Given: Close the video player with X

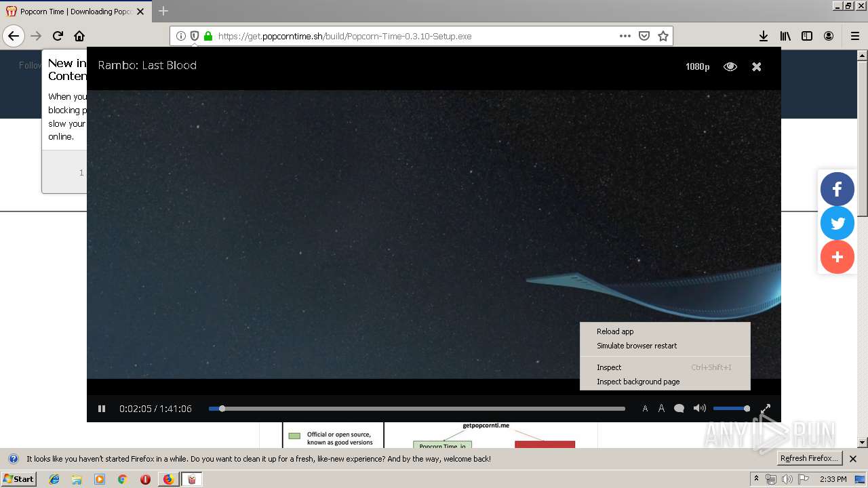Looking at the screenshot, I should point(757,66).
